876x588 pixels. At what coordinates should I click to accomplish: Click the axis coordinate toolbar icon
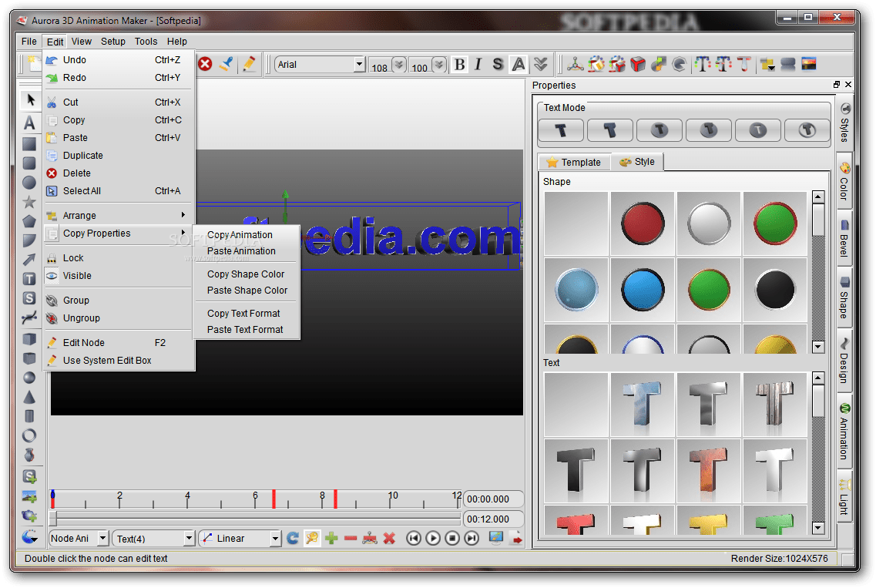[575, 65]
